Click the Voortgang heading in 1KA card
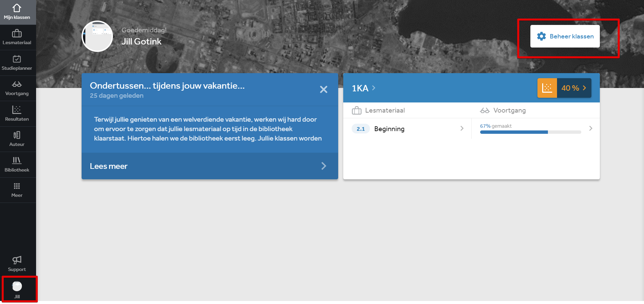Screen dimensions: 644x304 [509, 110]
